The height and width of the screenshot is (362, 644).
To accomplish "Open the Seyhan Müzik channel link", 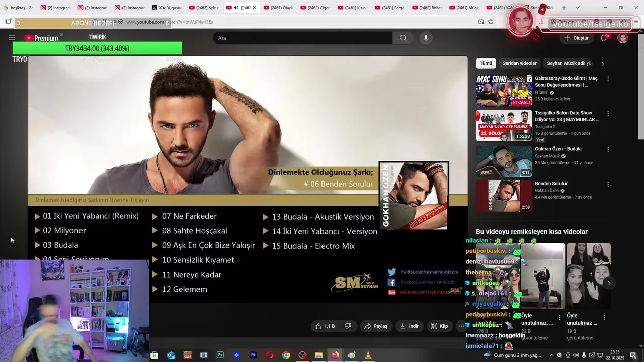I will [x=547, y=156].
